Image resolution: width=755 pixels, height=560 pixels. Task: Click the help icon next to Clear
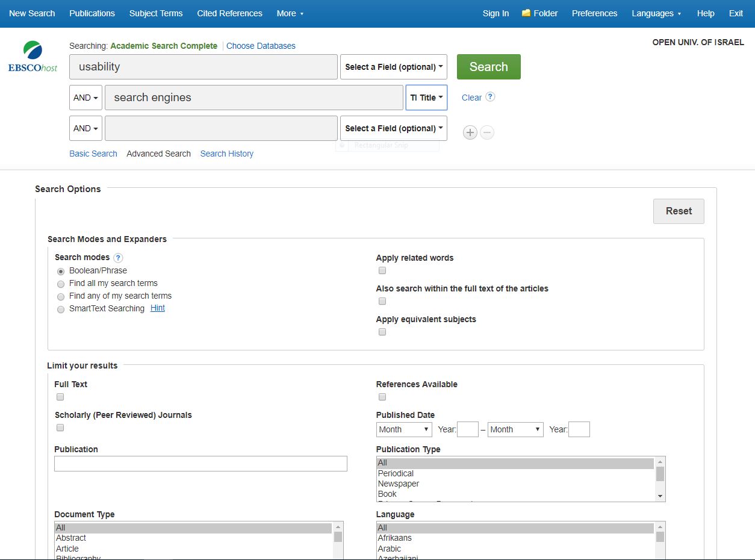490,97
